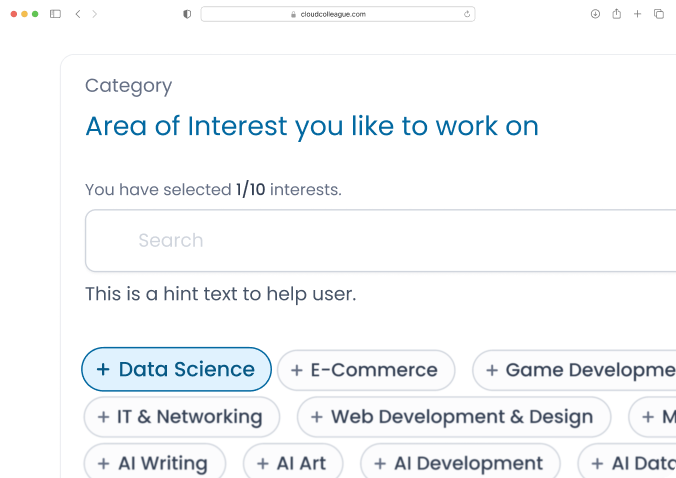676x478 pixels.
Task: Go back to previous page
Action: pos(78,14)
